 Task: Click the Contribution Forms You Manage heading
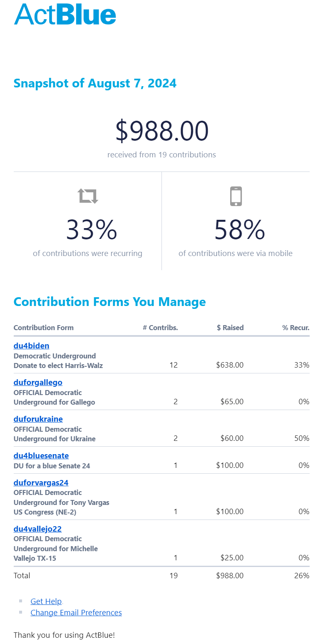pos(109,302)
